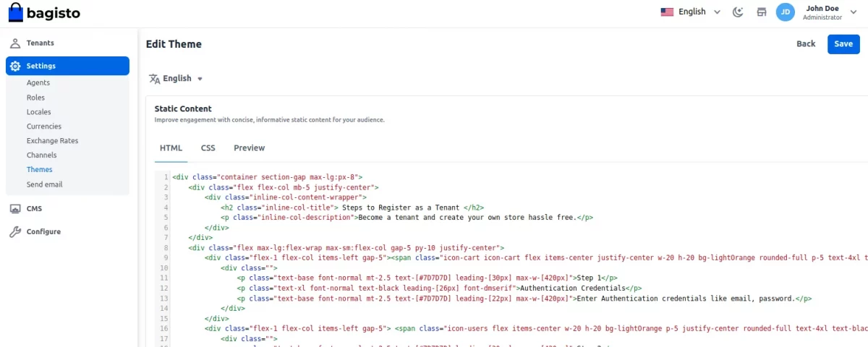Go Back from Edit Theme
The height and width of the screenshot is (347, 868).
[x=806, y=44]
